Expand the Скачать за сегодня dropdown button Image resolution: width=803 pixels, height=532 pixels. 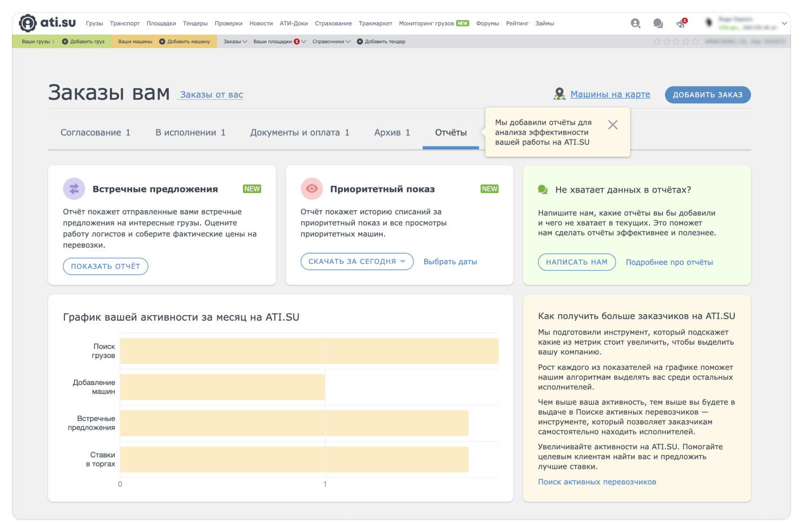357,262
